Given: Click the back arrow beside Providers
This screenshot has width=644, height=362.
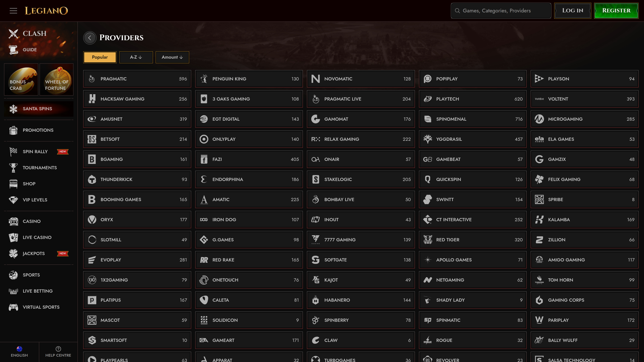Looking at the screenshot, I should [90, 38].
